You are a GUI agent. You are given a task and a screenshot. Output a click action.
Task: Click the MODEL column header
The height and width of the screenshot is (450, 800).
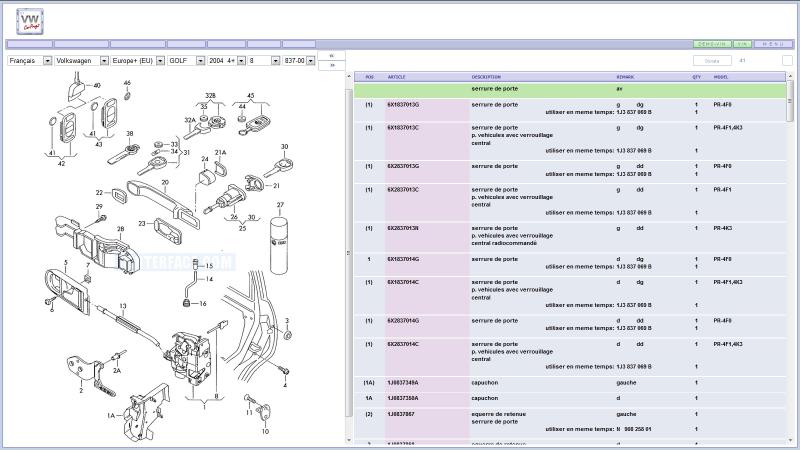[720, 77]
